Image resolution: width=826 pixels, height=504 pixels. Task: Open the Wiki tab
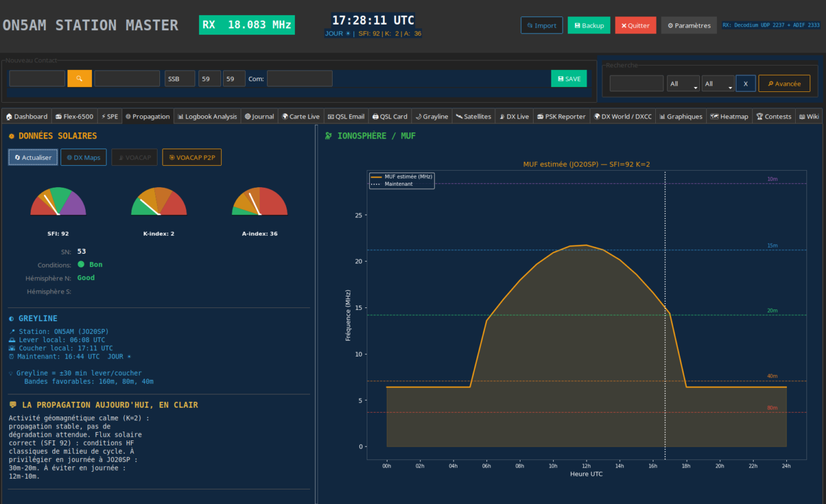click(x=809, y=117)
